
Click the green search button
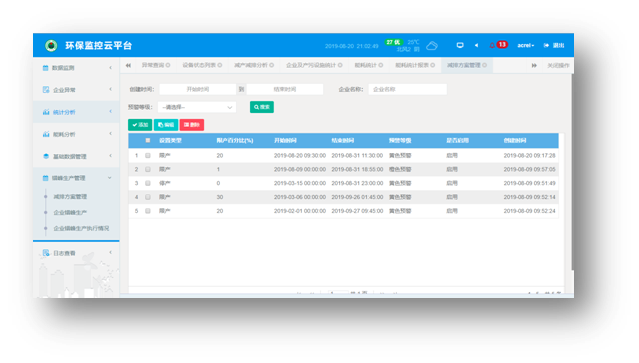[x=262, y=107]
